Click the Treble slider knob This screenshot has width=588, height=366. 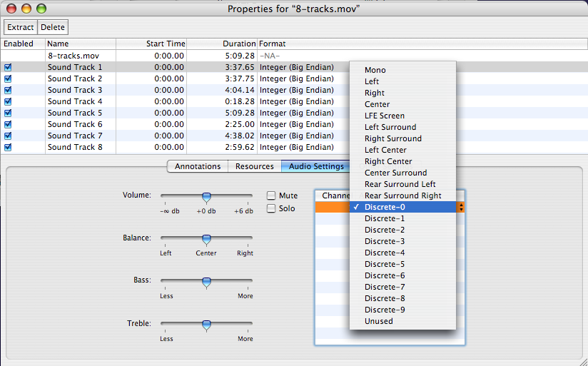click(206, 326)
